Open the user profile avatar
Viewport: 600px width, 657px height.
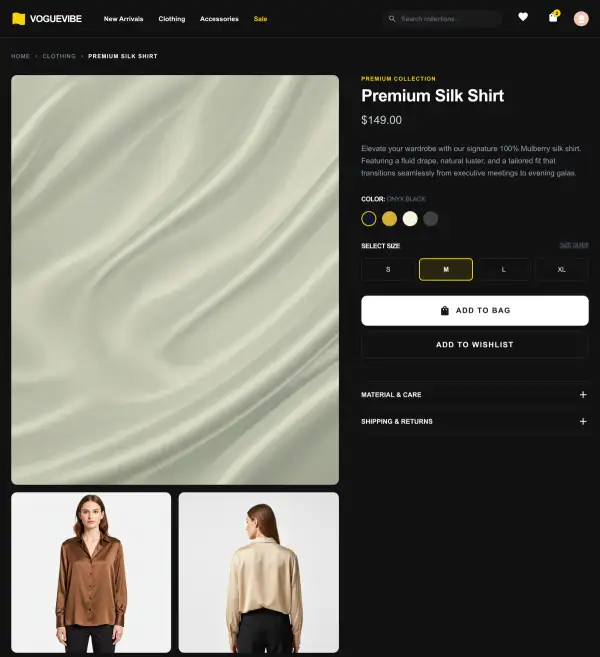coord(581,18)
